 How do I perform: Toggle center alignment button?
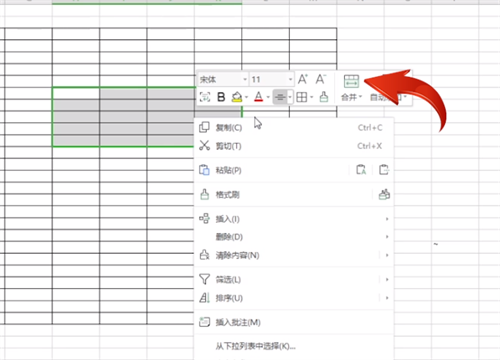pos(280,97)
